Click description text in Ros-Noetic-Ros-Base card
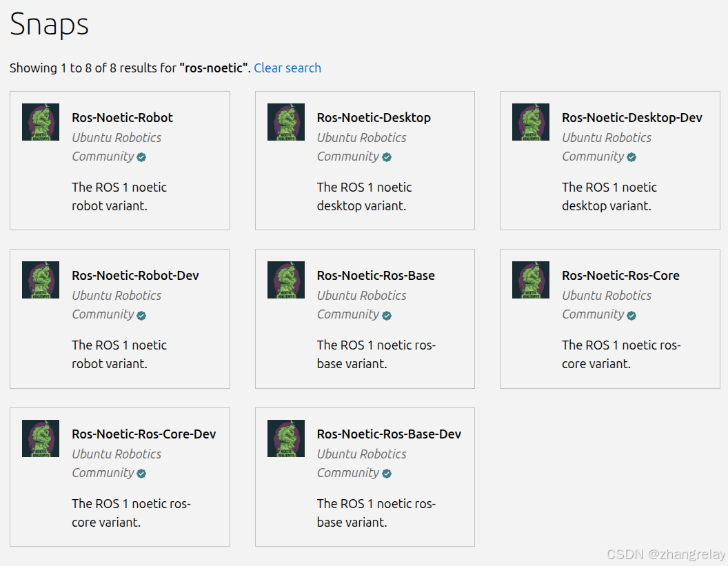Viewport: 728px width, 566px height. click(376, 354)
